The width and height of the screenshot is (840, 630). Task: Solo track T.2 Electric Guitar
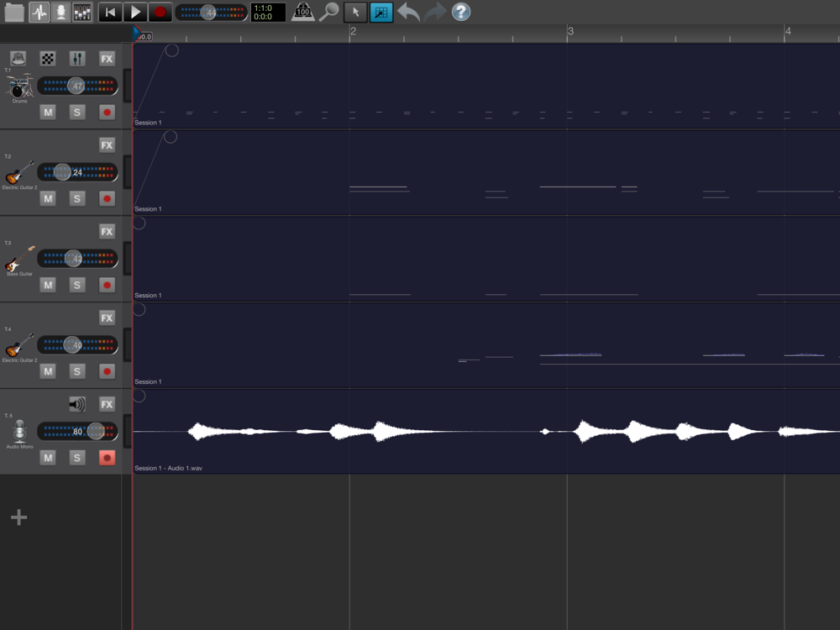77,198
